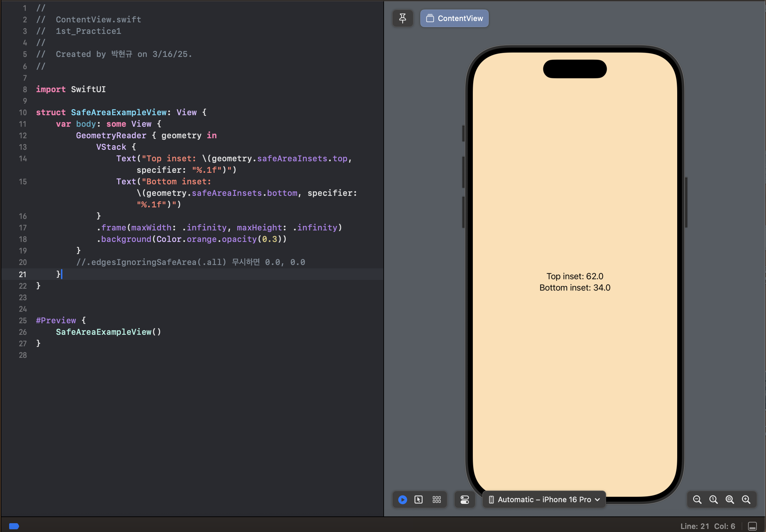Enable Selectable preview mode
This screenshot has width=766, height=532.
pyautogui.click(x=419, y=499)
